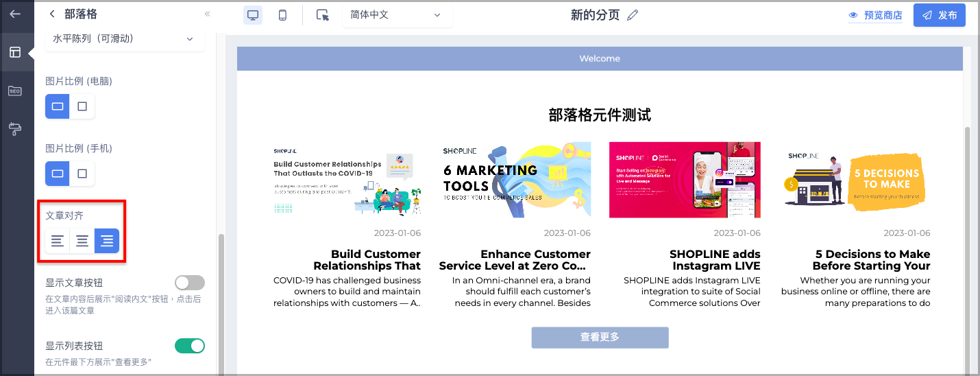980x376 pixels.
Task: Click the SHOPLINE adds Instagram LIVE title
Action: coord(715,260)
